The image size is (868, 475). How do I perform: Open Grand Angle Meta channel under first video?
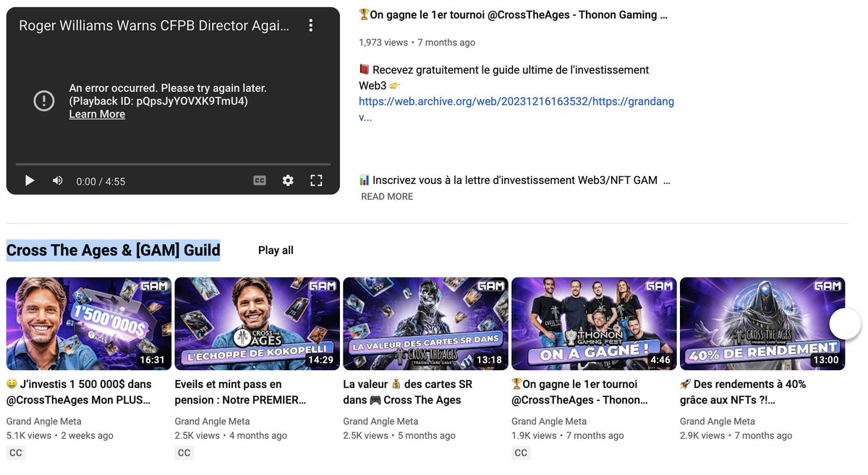(x=44, y=421)
